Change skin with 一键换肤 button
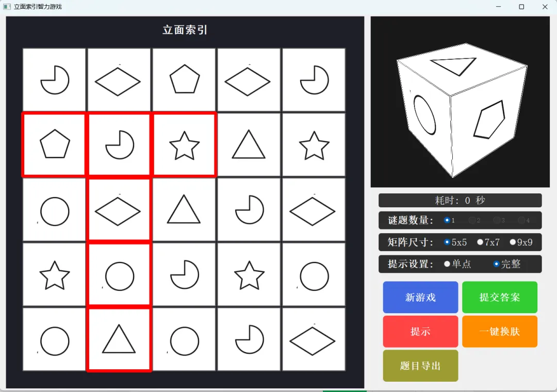 click(500, 331)
